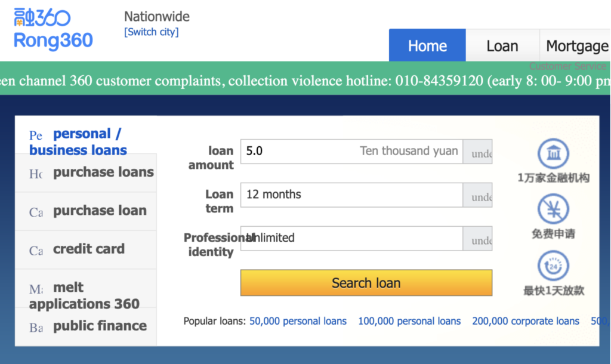The height and width of the screenshot is (364, 611).
Task: Open the professional identity dropdown
Action: (478, 239)
